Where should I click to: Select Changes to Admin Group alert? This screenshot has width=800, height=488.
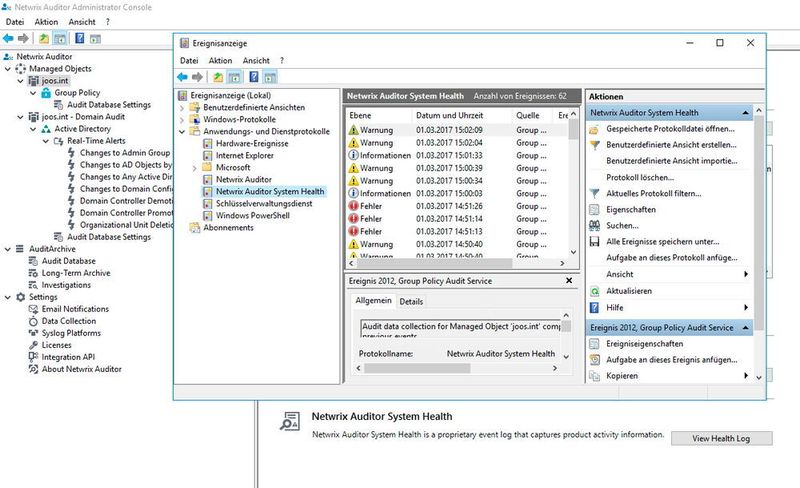click(125, 153)
